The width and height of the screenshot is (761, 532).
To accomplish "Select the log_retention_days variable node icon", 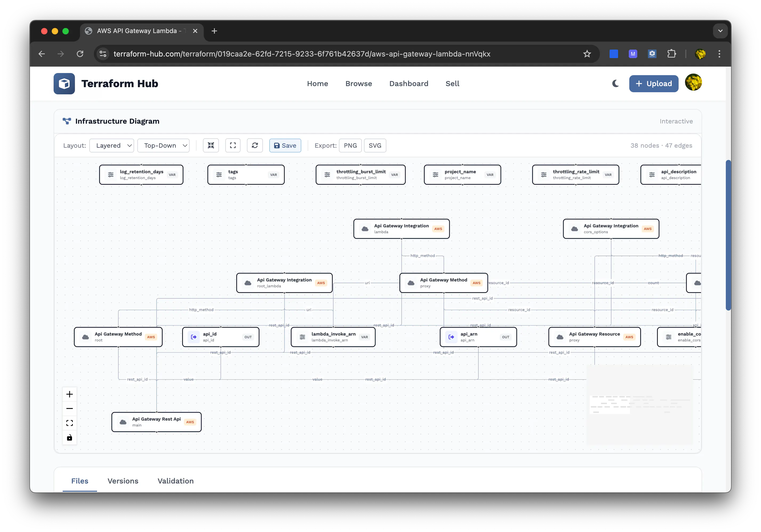I will tap(111, 175).
